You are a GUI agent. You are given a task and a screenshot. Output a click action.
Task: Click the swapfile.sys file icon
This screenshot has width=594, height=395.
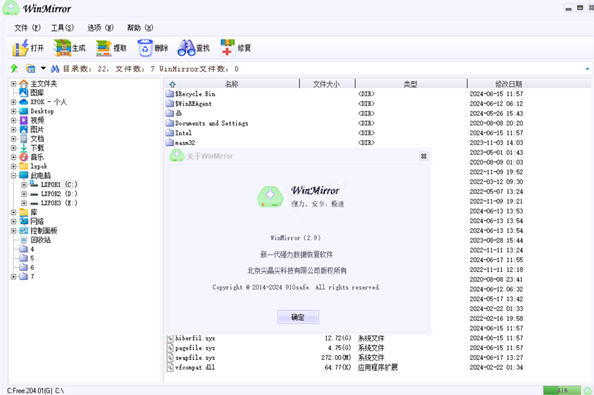tap(170, 358)
